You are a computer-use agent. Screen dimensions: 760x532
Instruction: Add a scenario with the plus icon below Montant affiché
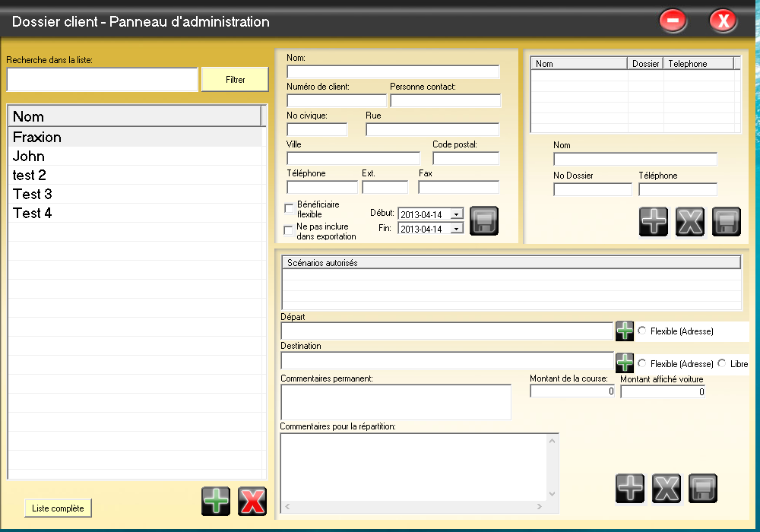pos(630,489)
